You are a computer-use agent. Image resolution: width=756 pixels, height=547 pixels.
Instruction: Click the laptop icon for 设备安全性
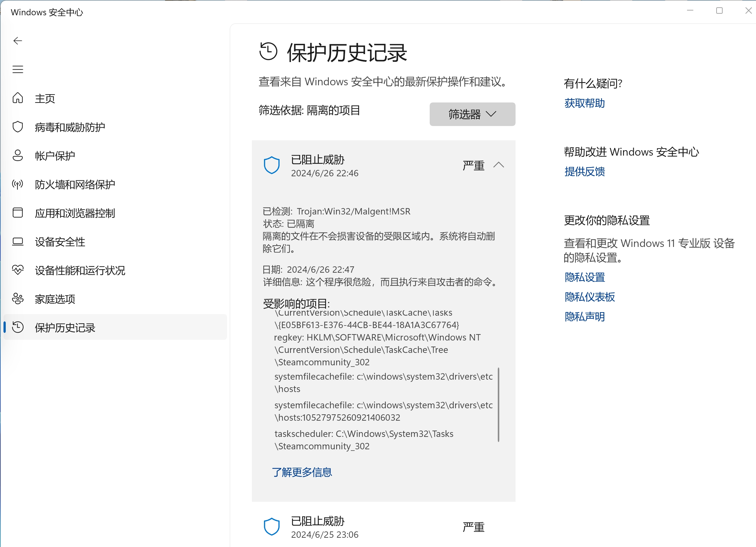point(18,242)
